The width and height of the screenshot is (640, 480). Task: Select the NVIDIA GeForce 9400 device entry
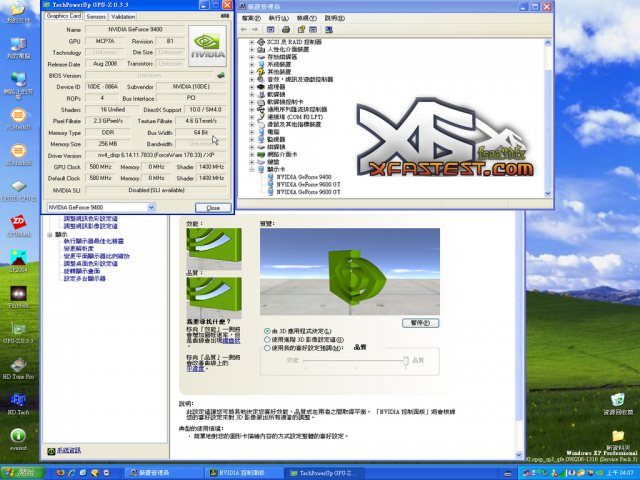[304, 177]
